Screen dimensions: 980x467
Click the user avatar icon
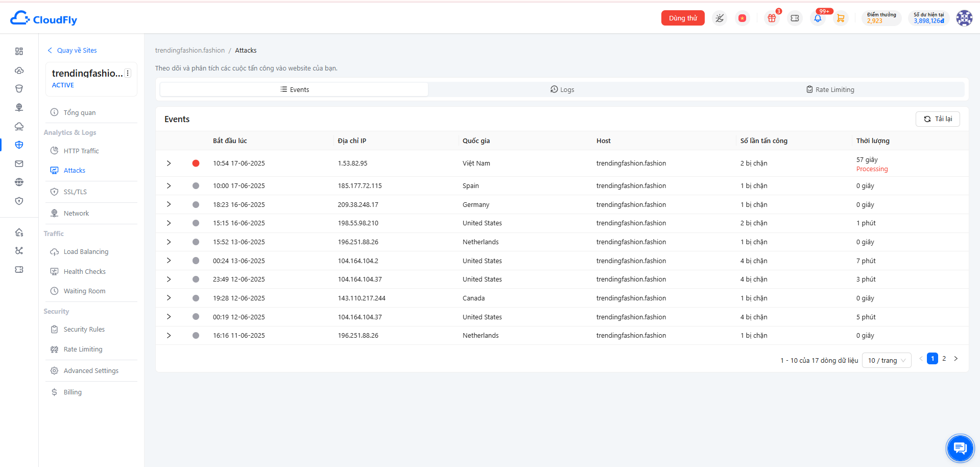pos(964,18)
